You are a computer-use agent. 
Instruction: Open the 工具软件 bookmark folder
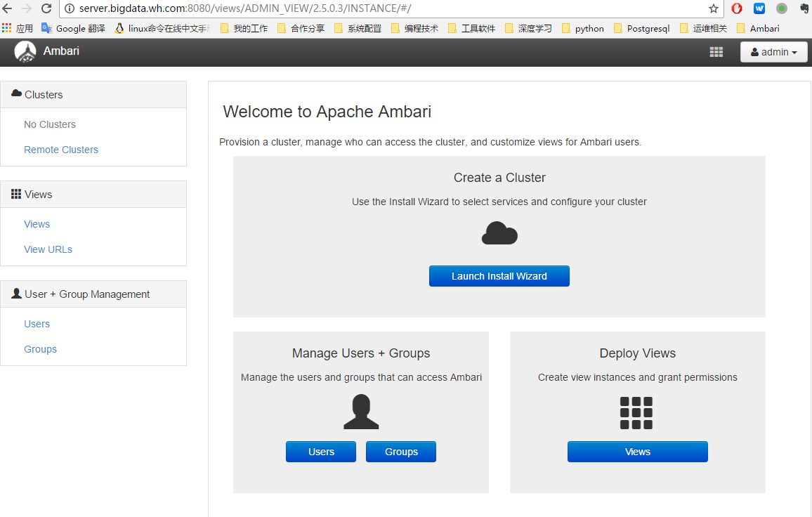point(472,28)
